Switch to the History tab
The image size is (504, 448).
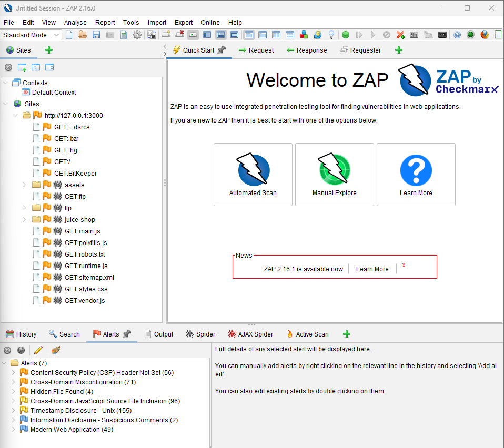[x=22, y=334]
